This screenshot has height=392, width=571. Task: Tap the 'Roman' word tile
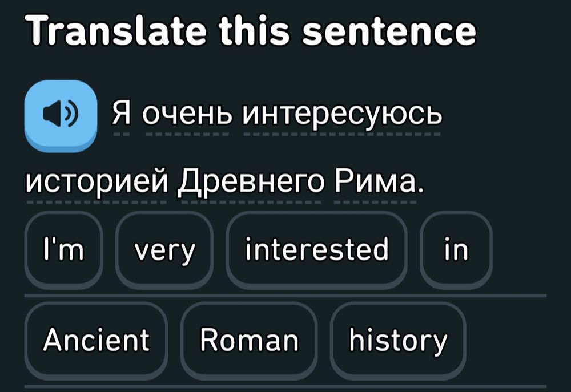click(x=249, y=341)
